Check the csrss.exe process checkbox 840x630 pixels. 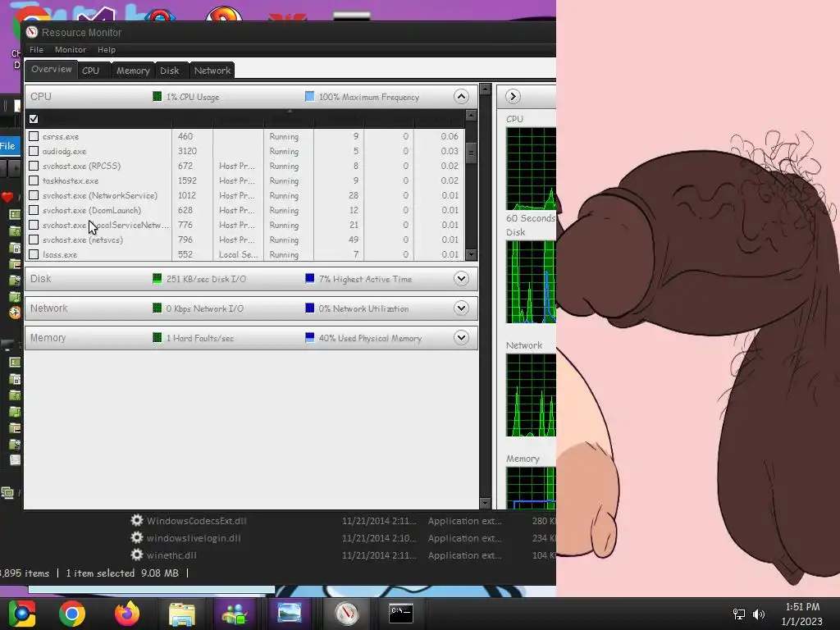34,136
